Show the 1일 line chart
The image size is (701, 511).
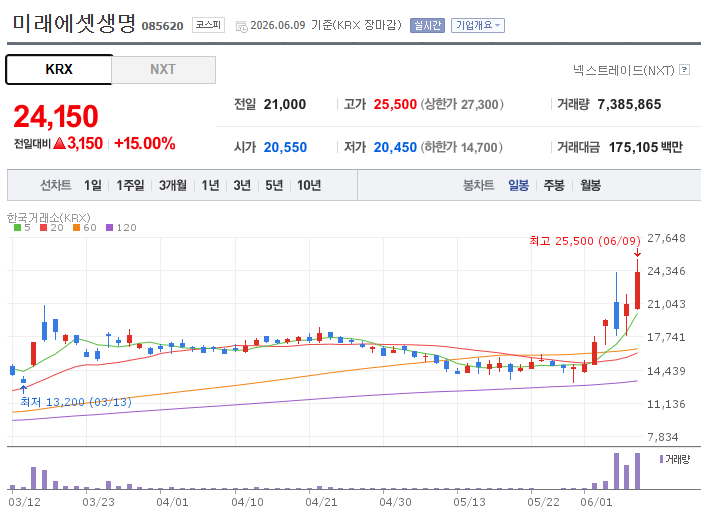pos(93,185)
